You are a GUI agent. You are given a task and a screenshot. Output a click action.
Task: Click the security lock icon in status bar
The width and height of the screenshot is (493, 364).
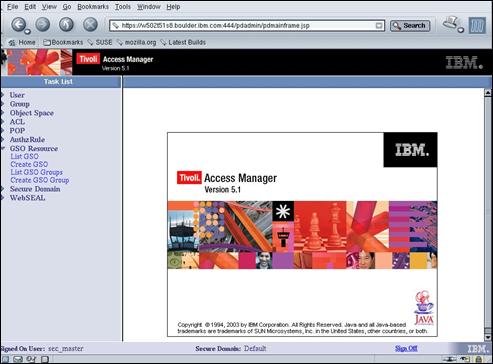point(479,359)
